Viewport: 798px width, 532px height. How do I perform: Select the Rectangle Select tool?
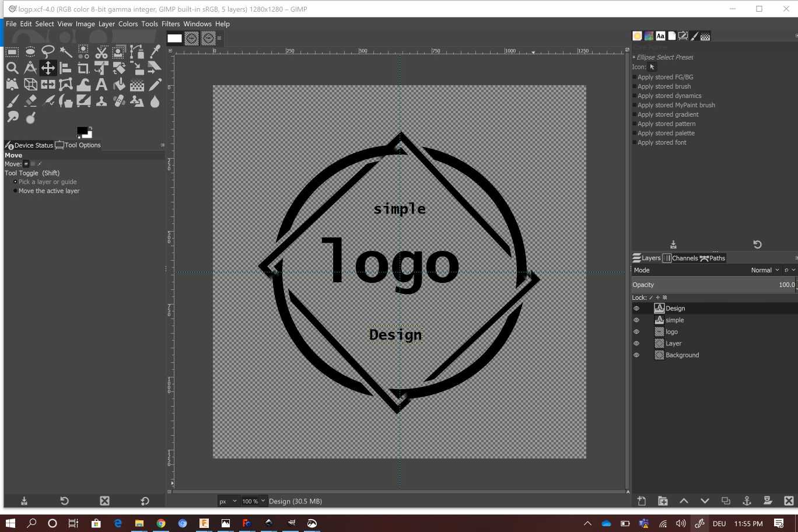(12, 52)
